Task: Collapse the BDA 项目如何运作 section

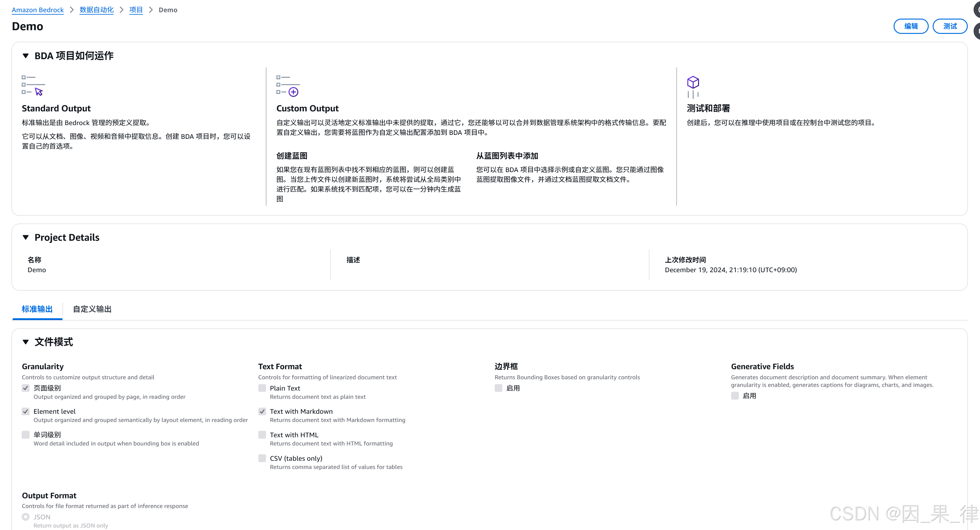Action: click(x=25, y=56)
